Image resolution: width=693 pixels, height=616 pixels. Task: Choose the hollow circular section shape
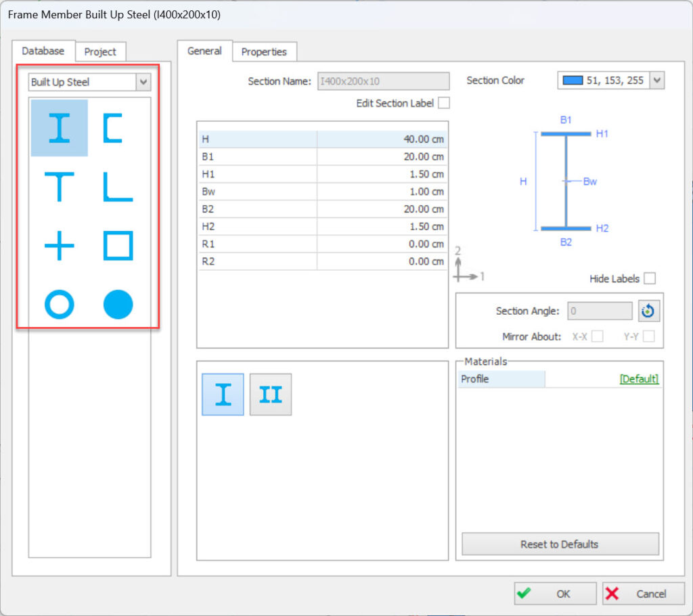[59, 304]
